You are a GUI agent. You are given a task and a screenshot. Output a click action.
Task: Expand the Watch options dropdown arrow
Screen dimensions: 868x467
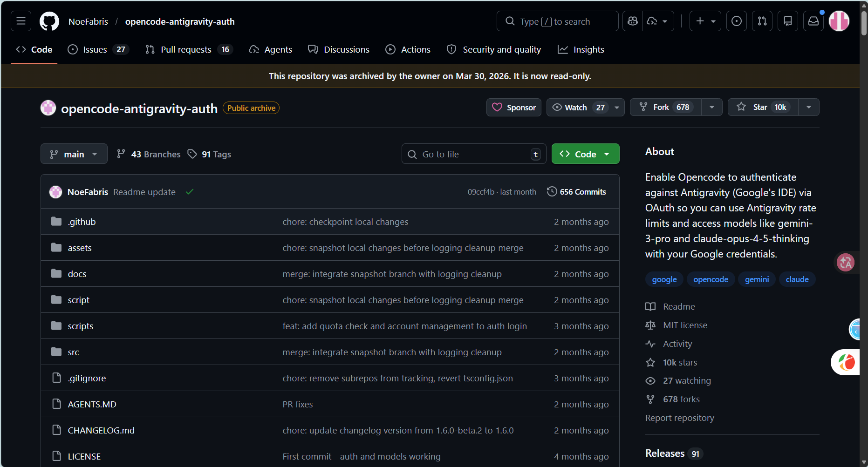pos(617,107)
